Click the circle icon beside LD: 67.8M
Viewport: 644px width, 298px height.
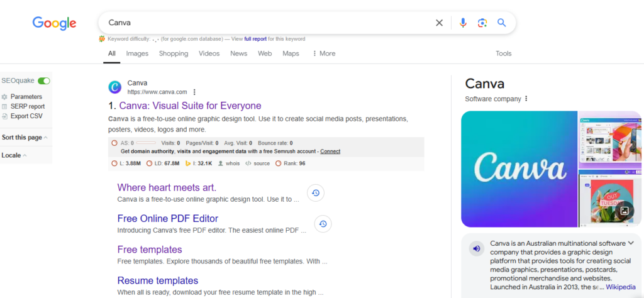point(149,163)
